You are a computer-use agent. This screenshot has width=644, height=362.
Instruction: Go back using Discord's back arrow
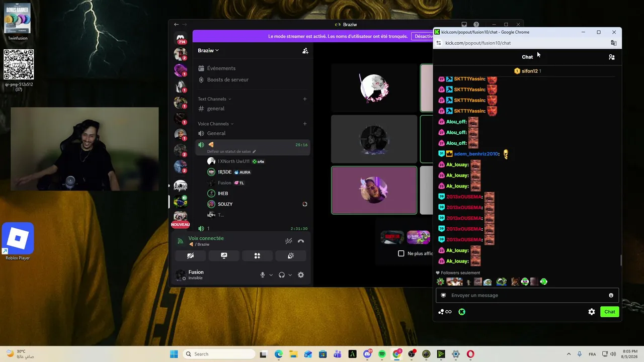(176, 25)
